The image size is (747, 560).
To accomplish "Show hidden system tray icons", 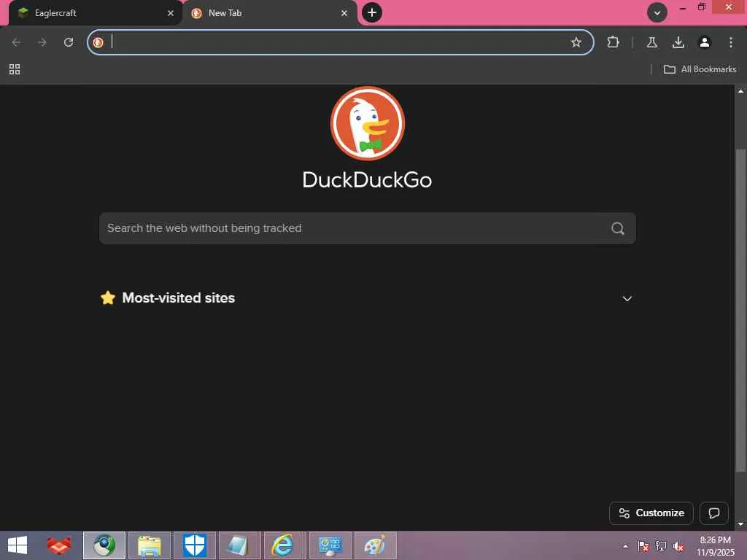I will 625,546.
